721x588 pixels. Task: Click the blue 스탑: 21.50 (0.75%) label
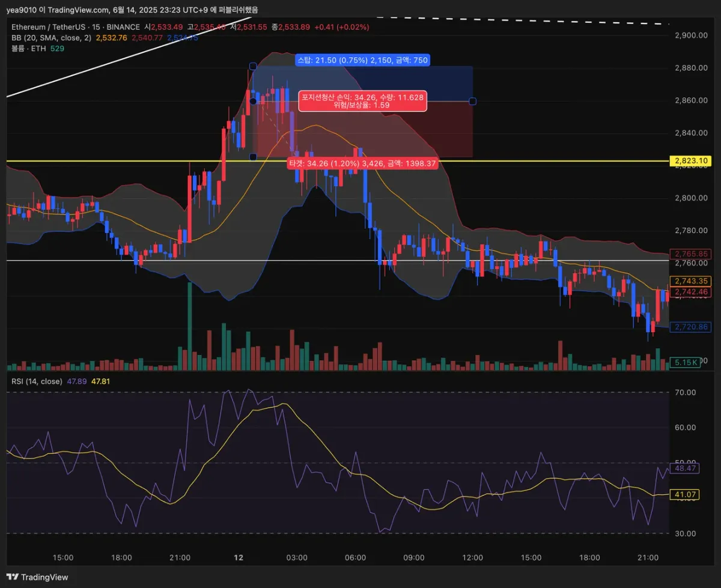(362, 60)
